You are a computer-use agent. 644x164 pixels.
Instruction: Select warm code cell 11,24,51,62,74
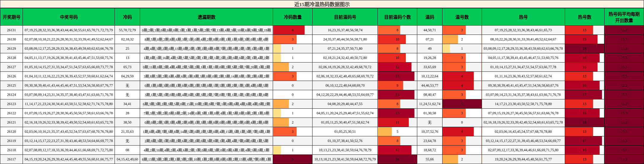click(x=430, y=104)
